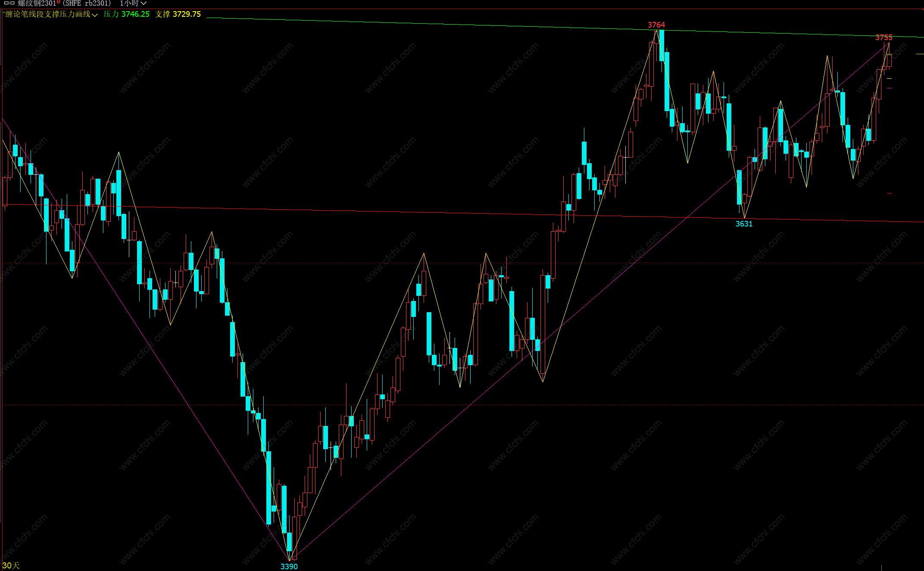Select the solid red support line
924x571 pixels.
[x=431, y=212]
